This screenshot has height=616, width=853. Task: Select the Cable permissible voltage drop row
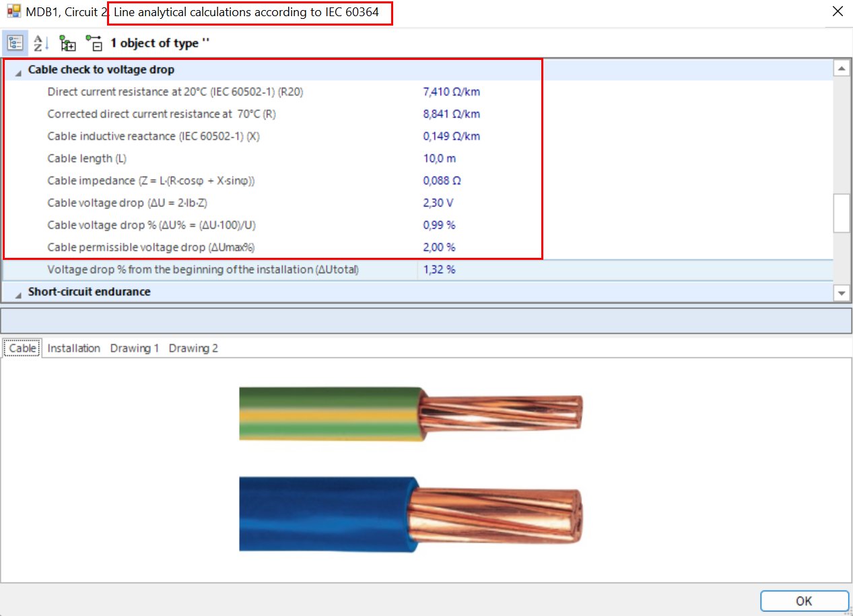[151, 247]
